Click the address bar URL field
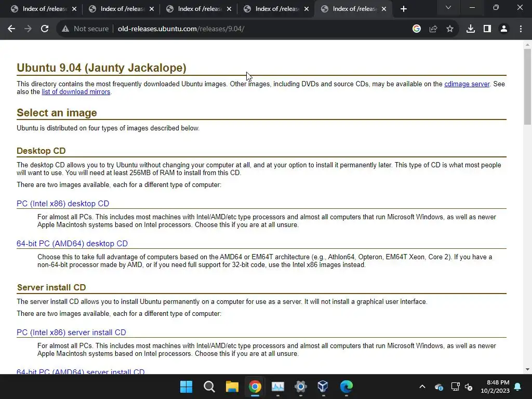 click(258, 29)
